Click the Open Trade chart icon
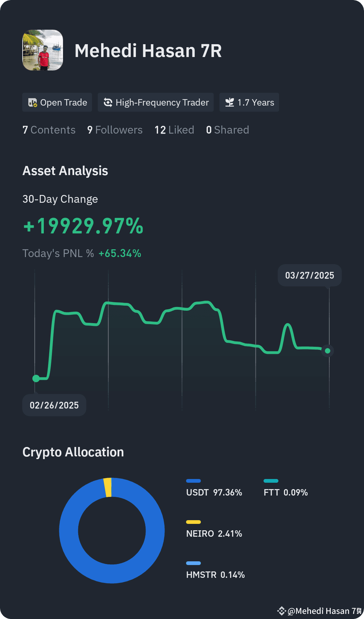 tap(33, 103)
